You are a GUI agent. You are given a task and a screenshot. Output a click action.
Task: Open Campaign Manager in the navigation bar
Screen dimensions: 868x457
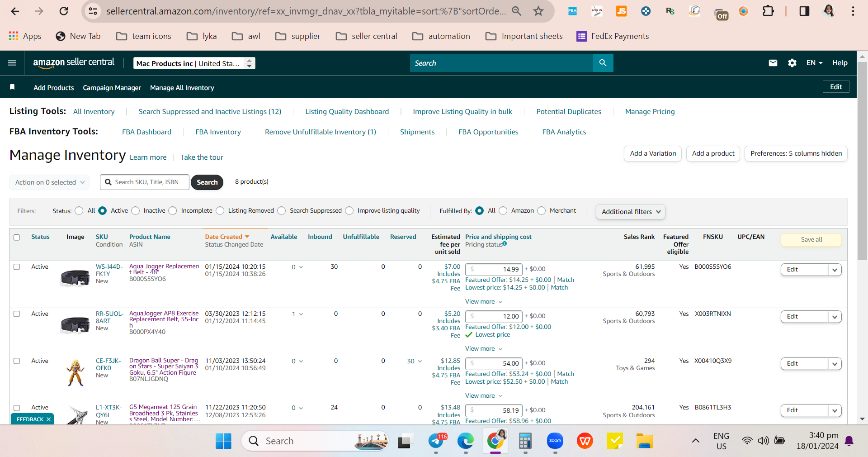tap(112, 87)
